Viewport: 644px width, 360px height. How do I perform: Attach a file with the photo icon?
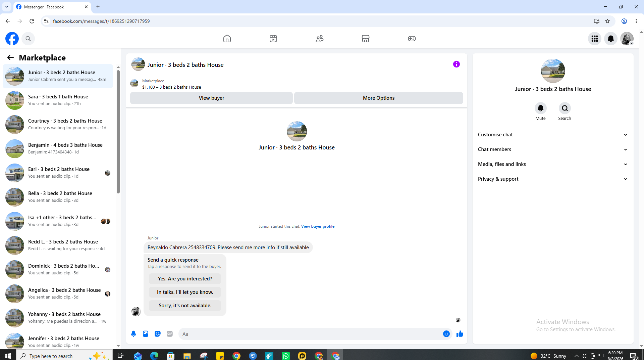(146, 334)
